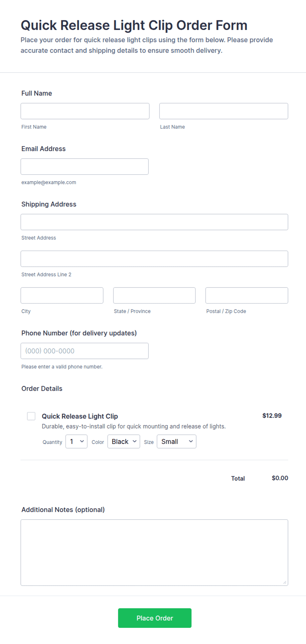Image resolution: width=306 pixels, height=644 pixels.
Task: Expand the Size dropdown showing Small
Action: pyautogui.click(x=177, y=441)
